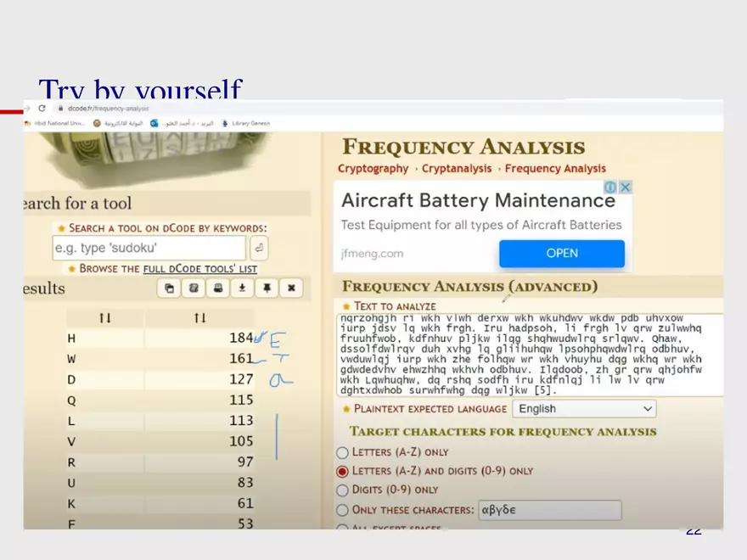The height and width of the screenshot is (560, 747).
Task: Sort results by the letter column
Action: point(105,317)
